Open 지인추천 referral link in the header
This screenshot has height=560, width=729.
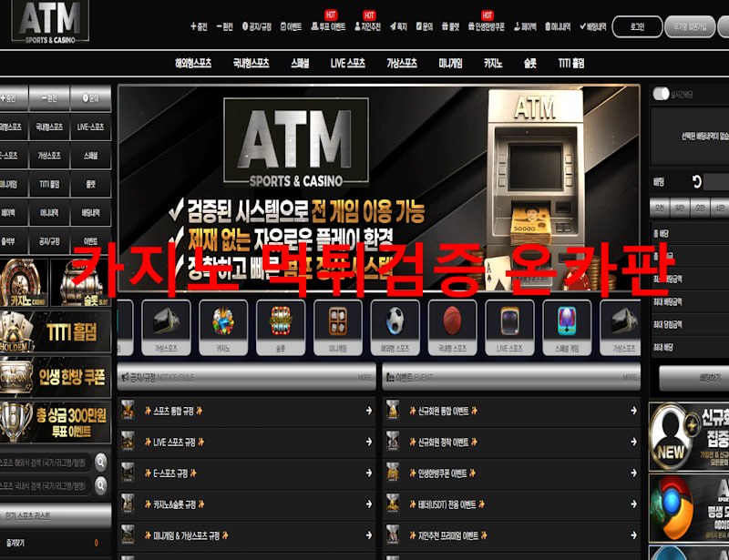tap(367, 26)
